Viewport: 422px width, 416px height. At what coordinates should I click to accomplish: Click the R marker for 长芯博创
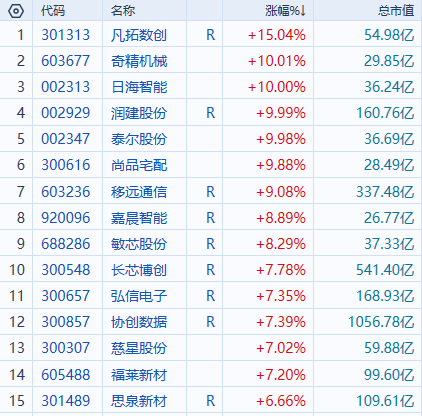(211, 270)
